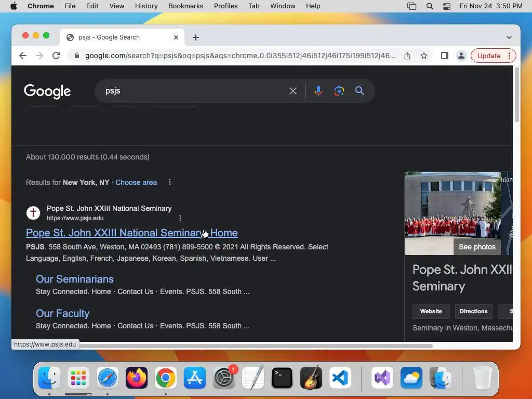Open the Chrome menu in menu bar
This screenshot has height=399, width=532.
(x=41, y=6)
